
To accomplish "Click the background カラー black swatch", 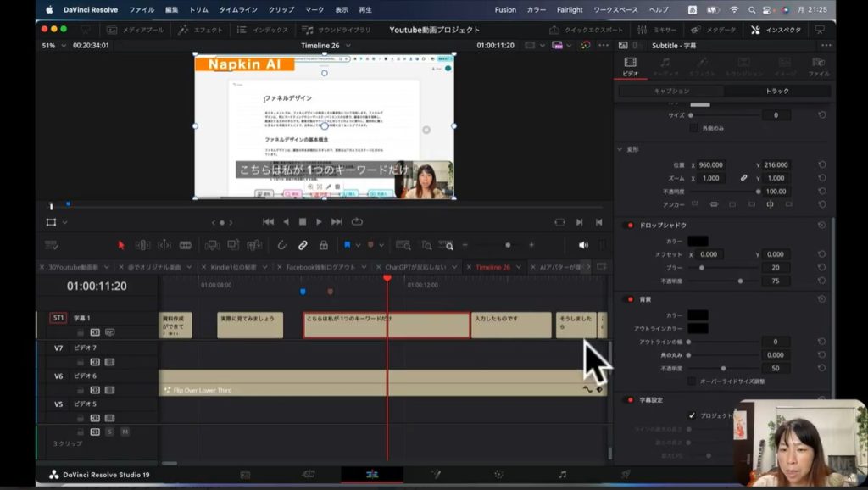I will 698,315.
